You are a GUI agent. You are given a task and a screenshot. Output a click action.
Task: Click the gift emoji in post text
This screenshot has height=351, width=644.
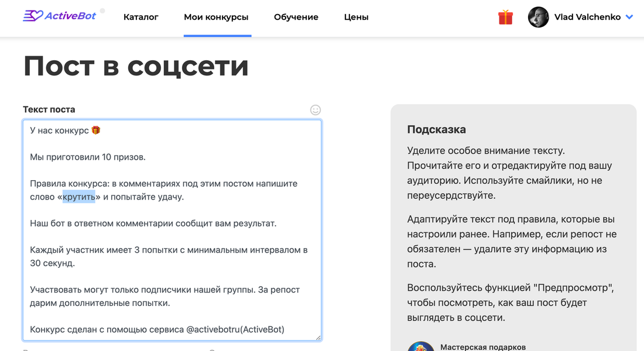(96, 130)
